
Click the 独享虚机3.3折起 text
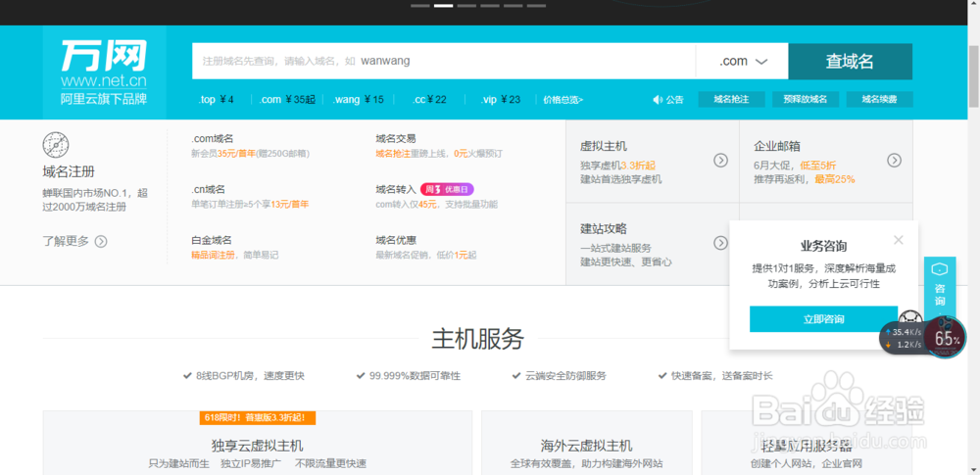pos(617,166)
